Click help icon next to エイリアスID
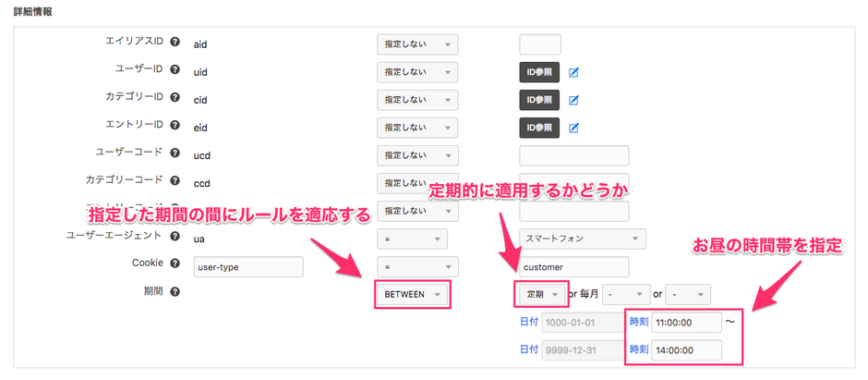The height and width of the screenshot is (380, 868). click(x=175, y=42)
